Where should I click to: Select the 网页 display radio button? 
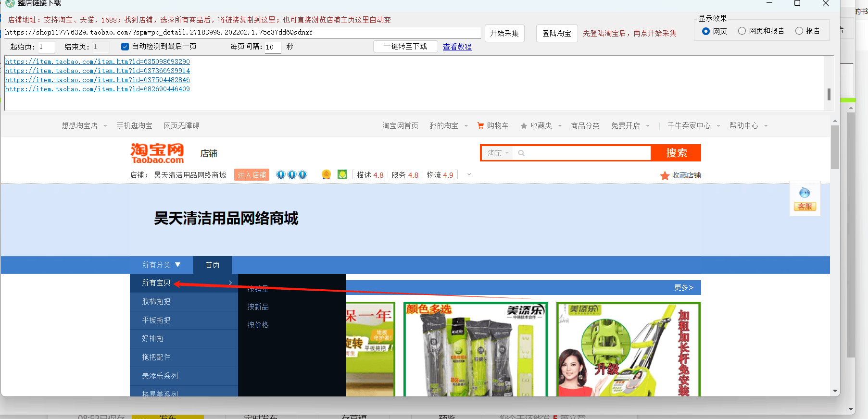click(706, 31)
